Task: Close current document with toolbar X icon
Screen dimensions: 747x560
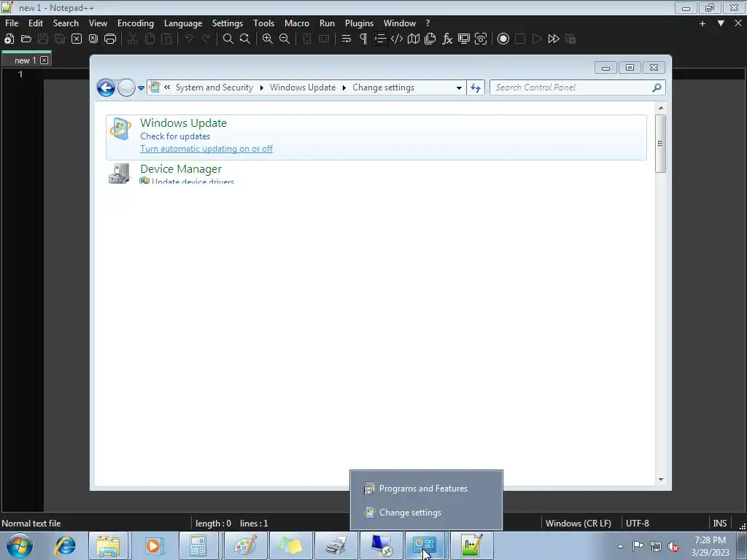Action: 76,39
